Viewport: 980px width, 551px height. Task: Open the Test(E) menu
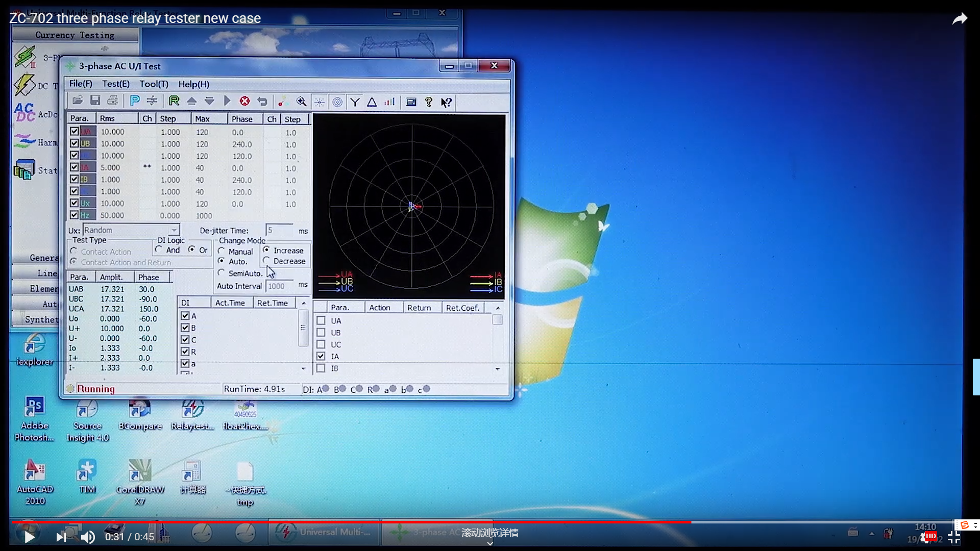[116, 84]
